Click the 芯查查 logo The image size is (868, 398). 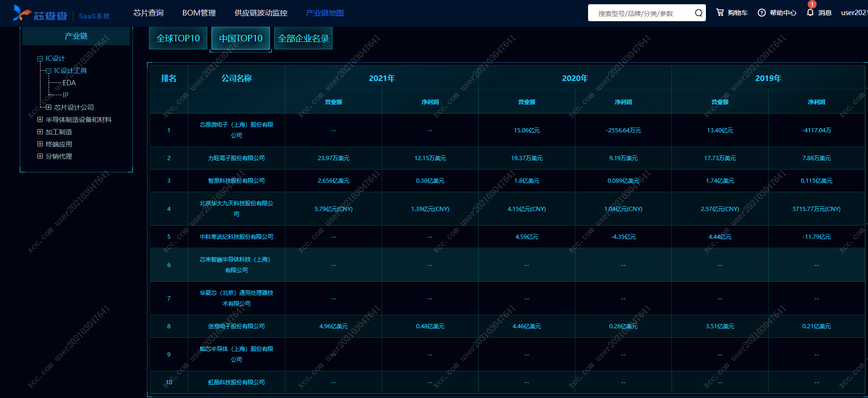(41, 14)
